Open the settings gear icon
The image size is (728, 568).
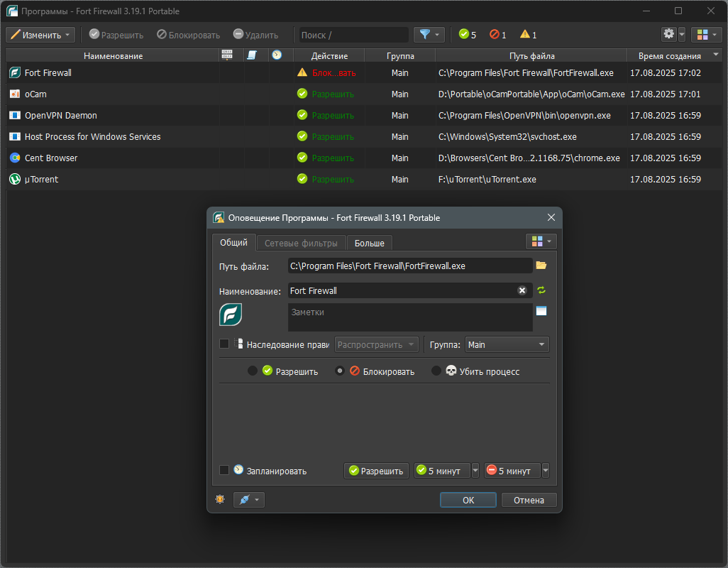[668, 34]
